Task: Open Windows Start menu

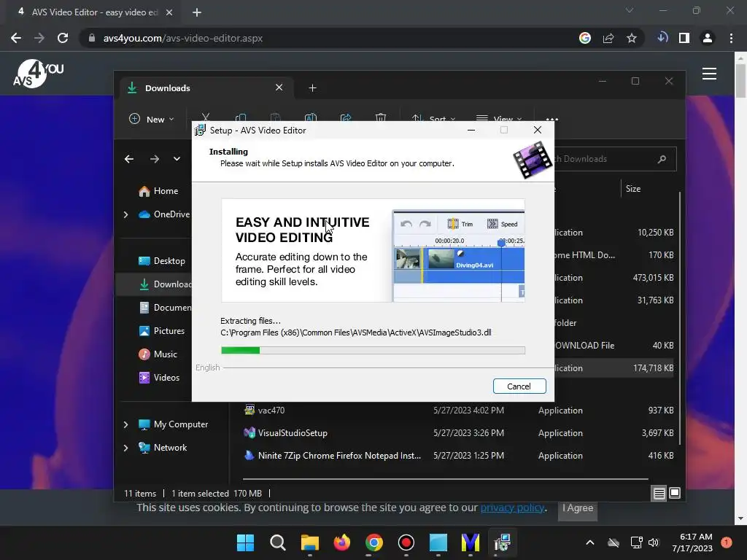Action: pos(245,542)
